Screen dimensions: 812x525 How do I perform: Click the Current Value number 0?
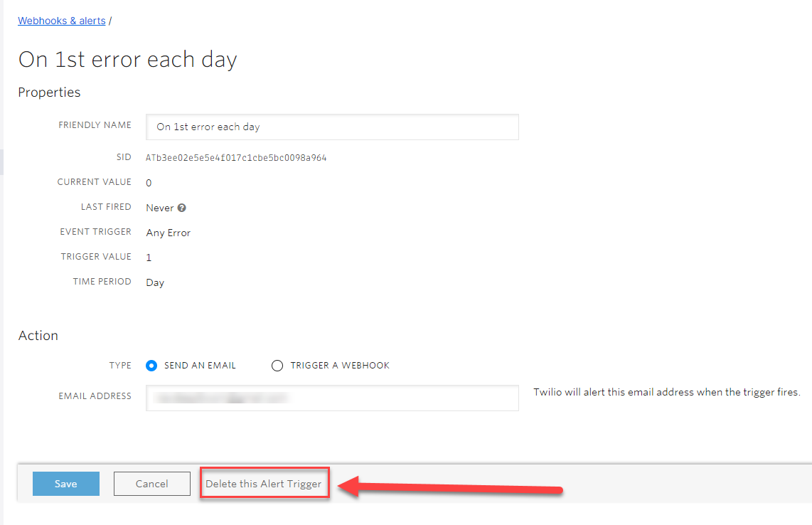(x=149, y=183)
